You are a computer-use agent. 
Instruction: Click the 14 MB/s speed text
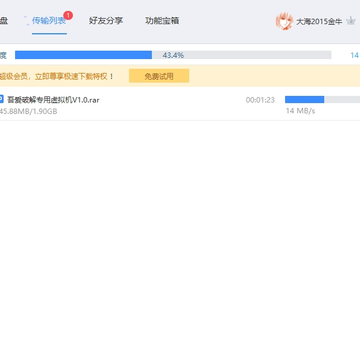click(300, 111)
